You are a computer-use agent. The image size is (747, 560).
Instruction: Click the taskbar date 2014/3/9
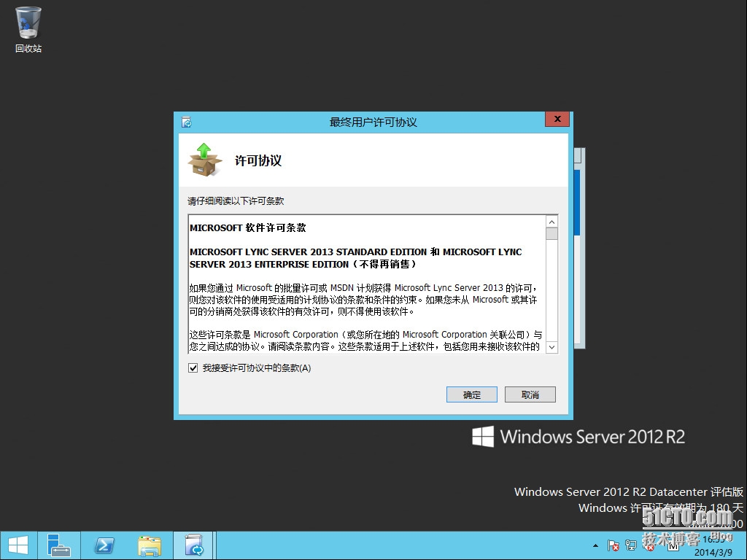click(713, 553)
